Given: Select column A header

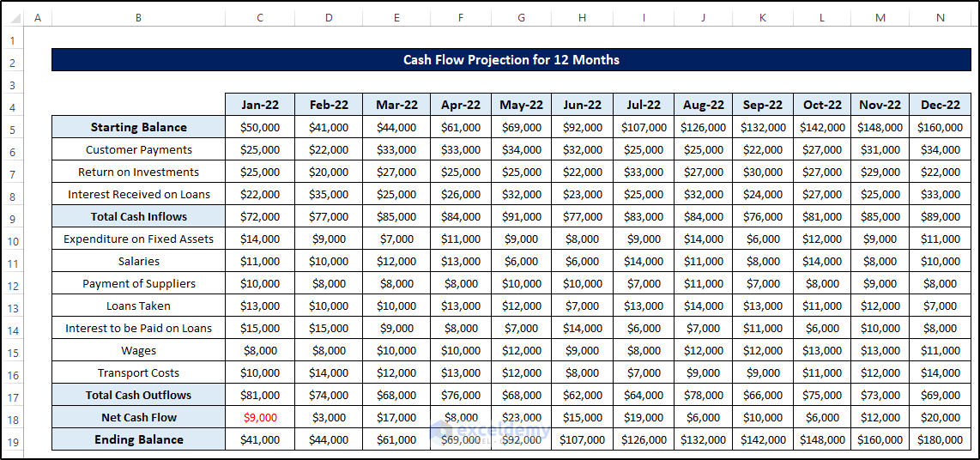Looking at the screenshot, I should click(x=37, y=18).
